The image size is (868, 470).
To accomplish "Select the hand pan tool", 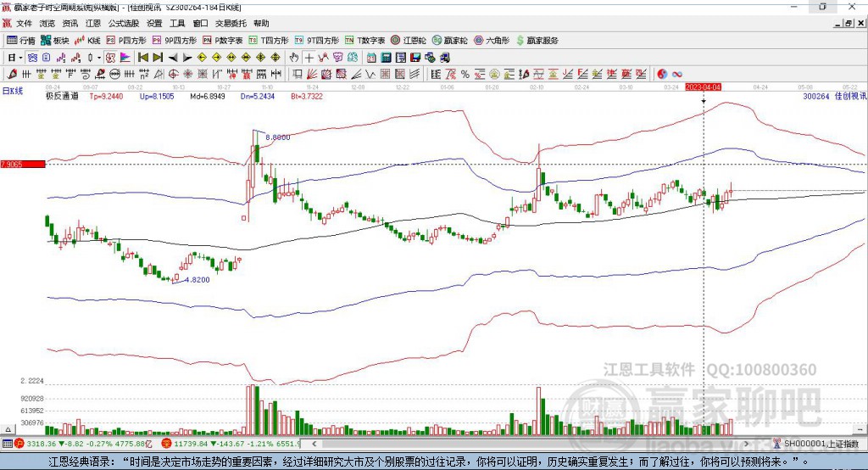I will pyautogui.click(x=294, y=58).
